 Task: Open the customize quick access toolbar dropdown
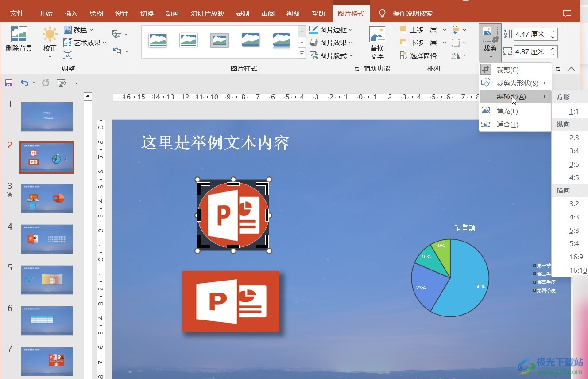pyautogui.click(x=77, y=83)
